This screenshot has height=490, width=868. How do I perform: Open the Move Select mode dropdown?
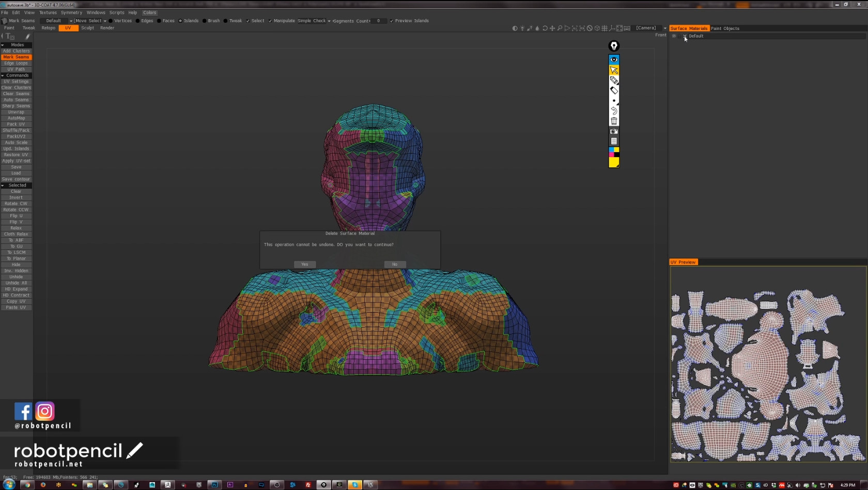[90, 21]
